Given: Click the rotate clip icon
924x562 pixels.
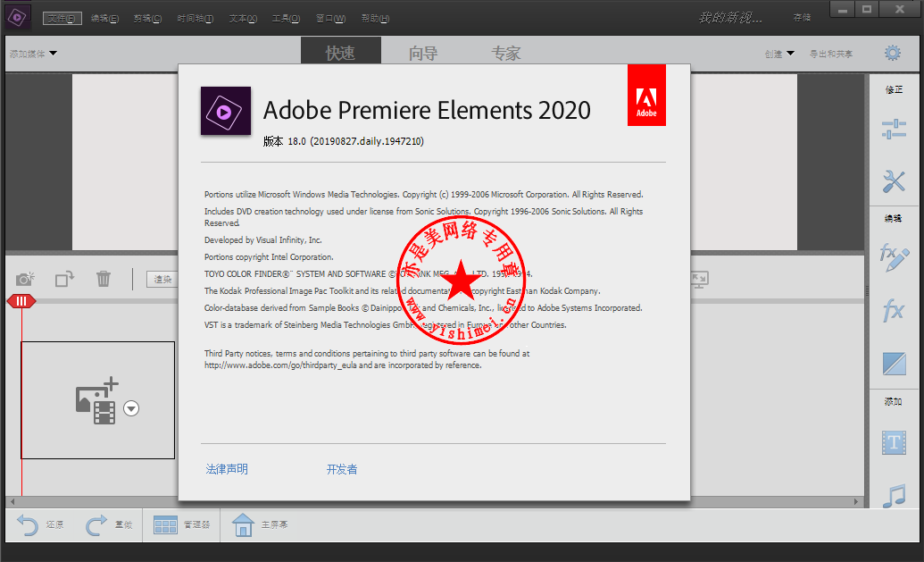Looking at the screenshot, I should coord(64,279).
